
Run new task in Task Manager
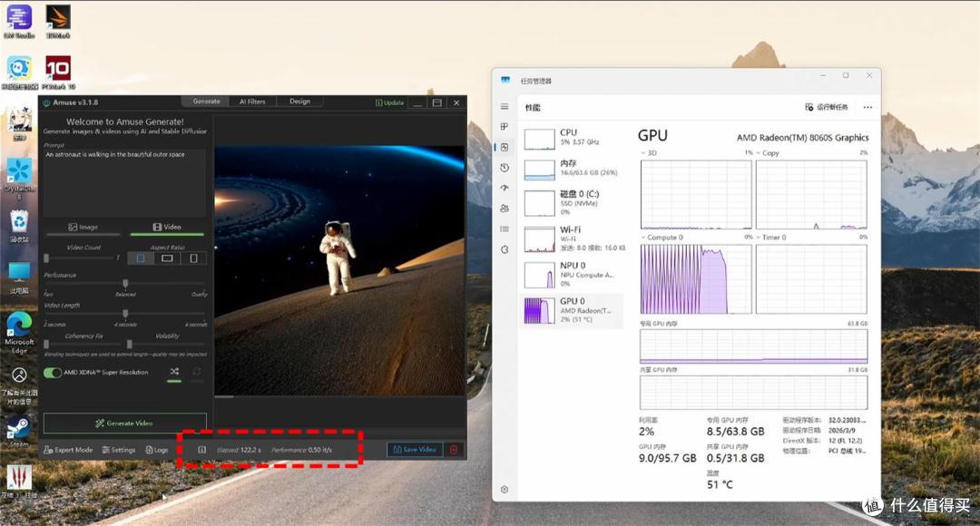827,107
